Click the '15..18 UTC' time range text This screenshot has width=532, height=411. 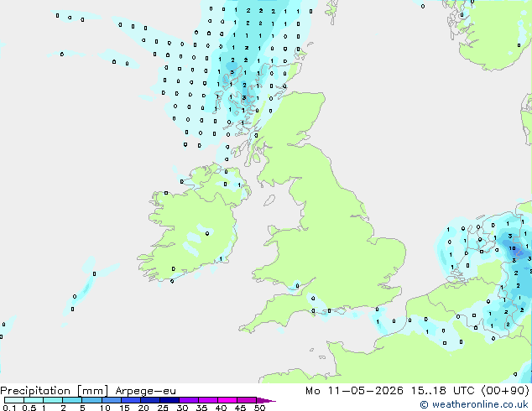[442, 391]
